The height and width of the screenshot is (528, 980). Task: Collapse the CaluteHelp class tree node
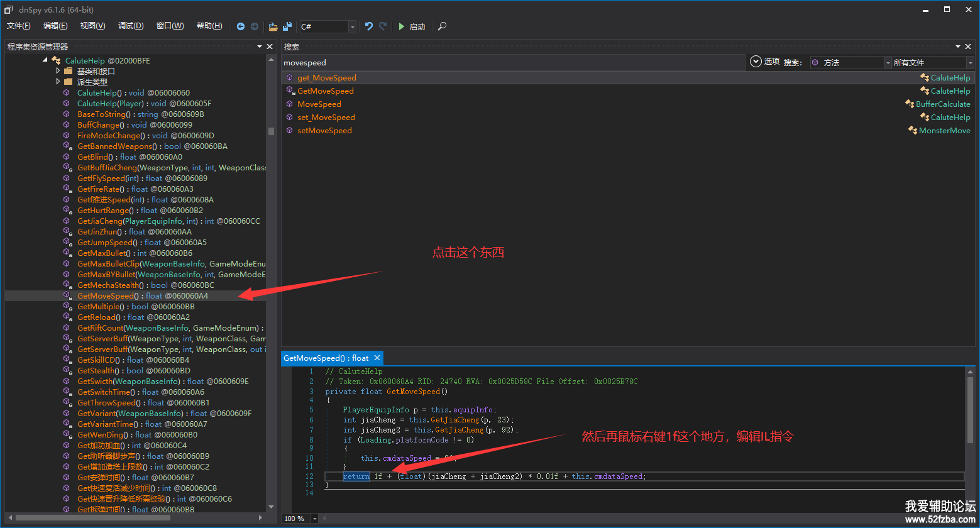coord(45,60)
